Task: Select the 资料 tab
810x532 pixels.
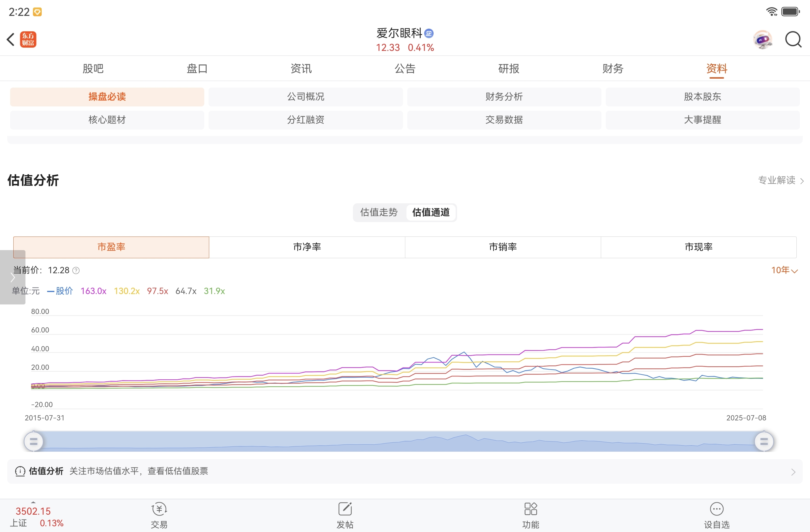Action: [717, 68]
